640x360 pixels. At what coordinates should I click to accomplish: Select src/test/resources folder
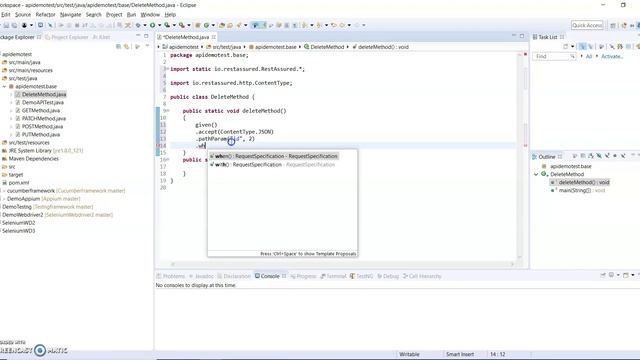click(x=29, y=142)
